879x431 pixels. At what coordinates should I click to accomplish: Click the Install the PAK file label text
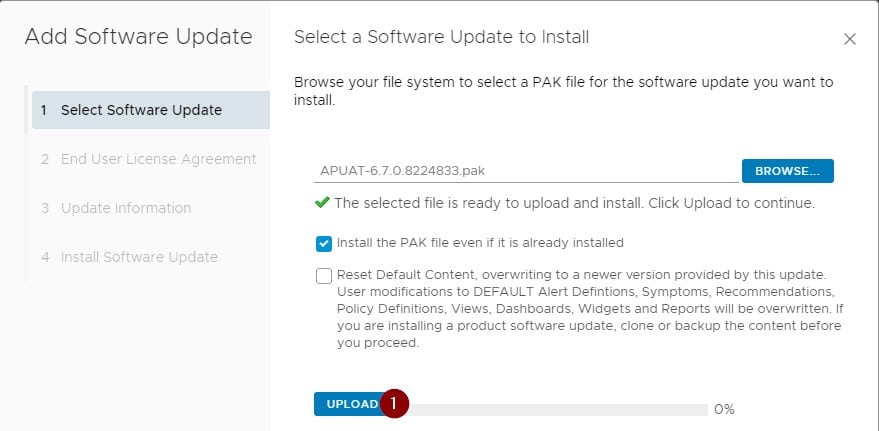480,243
